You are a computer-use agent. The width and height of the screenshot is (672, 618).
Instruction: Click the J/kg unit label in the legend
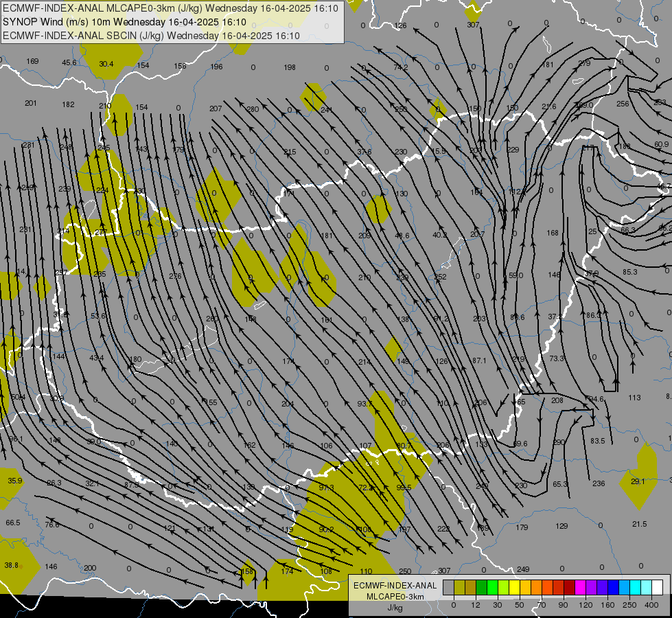395,608
